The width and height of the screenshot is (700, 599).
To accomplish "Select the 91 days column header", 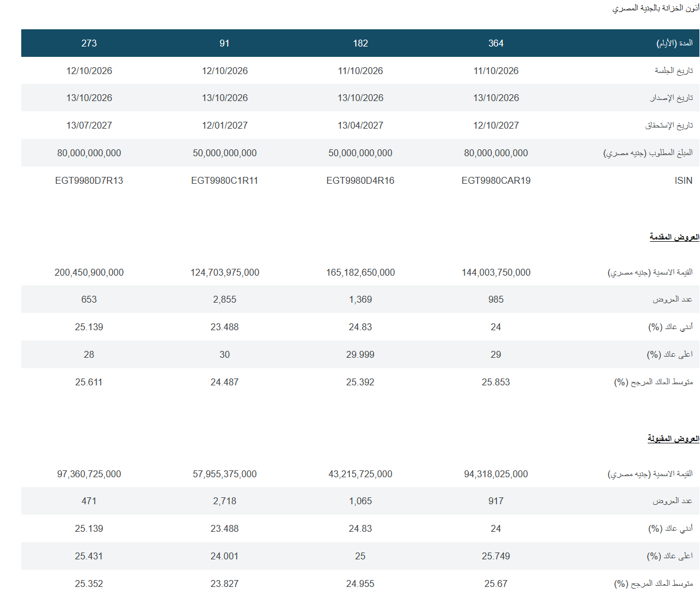I will tap(225, 43).
